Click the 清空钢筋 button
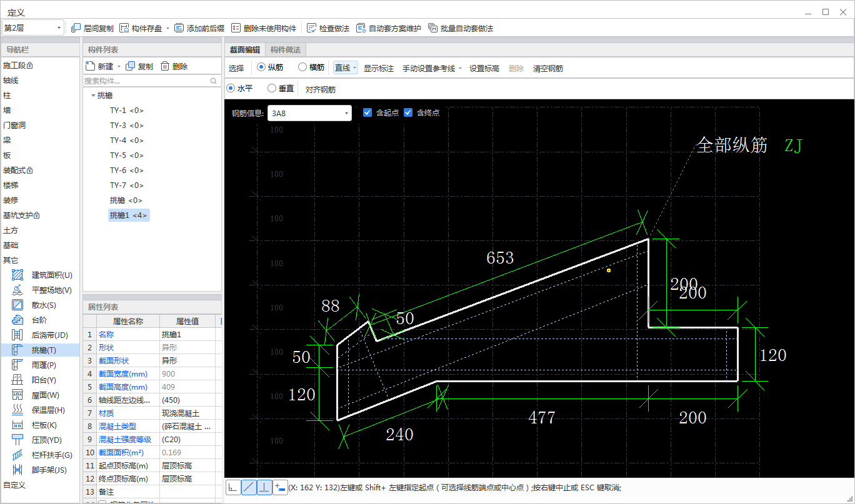Screen dimensions: 855x504 click(548, 69)
